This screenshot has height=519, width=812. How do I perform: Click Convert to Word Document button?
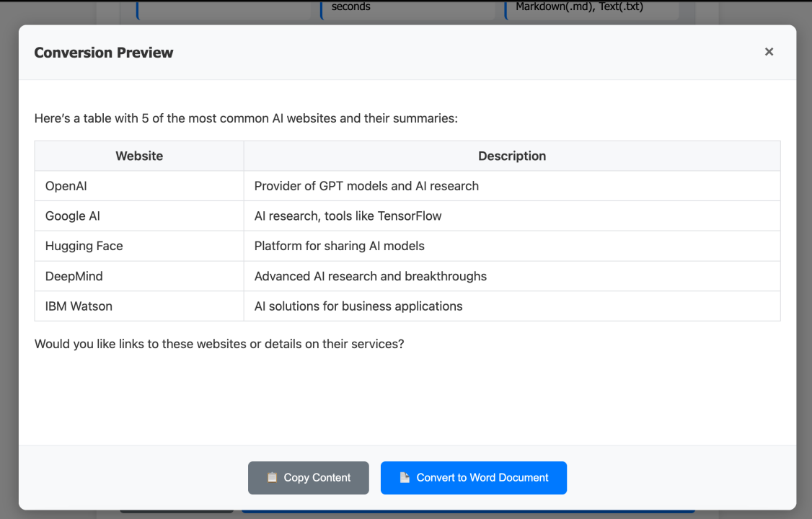[x=473, y=478]
